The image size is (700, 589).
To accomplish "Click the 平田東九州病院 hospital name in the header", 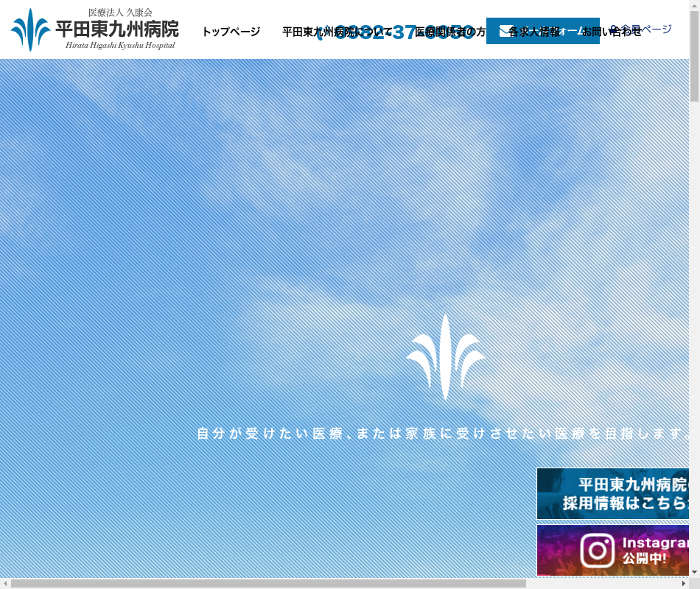I will [x=116, y=30].
